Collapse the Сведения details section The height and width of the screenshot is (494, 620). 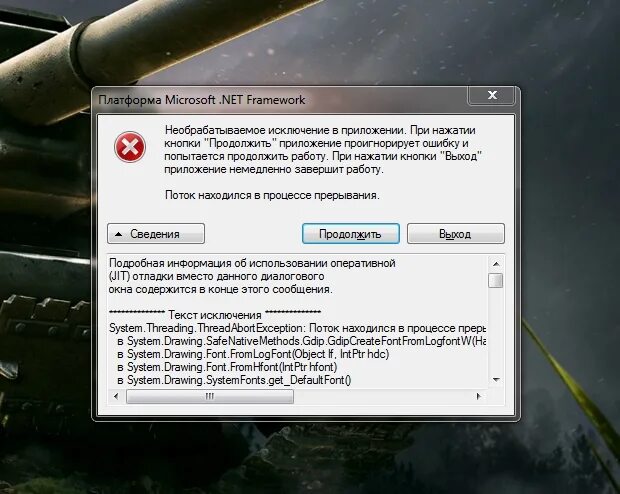point(156,234)
